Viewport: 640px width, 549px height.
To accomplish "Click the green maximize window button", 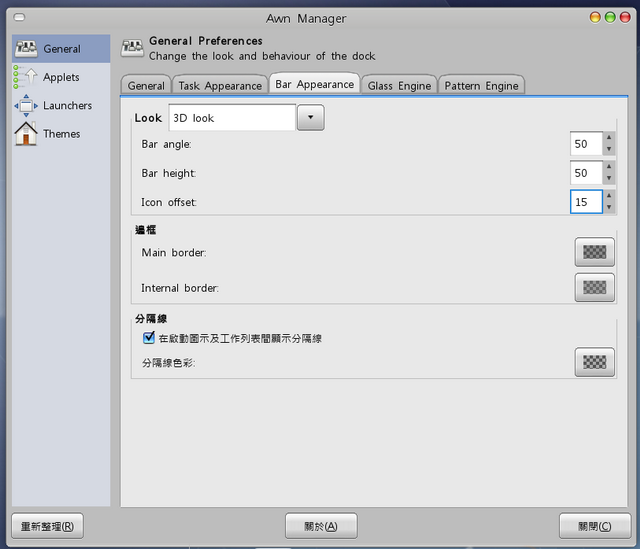I will (x=610, y=17).
